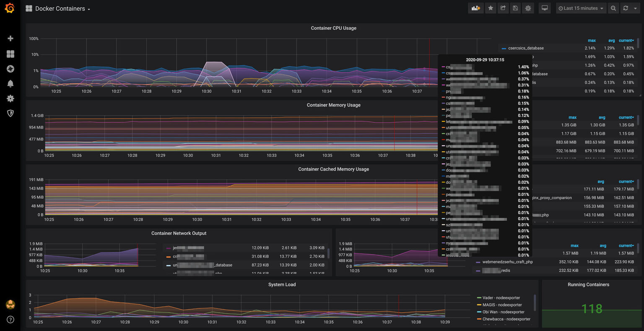This screenshot has height=331, width=644.
Task: Open the Grafana logo home link
Action: (x=10, y=8)
